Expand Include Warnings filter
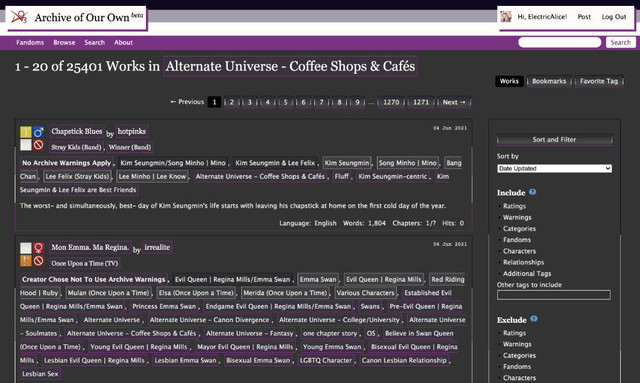This screenshot has height=383, width=640. tap(517, 217)
